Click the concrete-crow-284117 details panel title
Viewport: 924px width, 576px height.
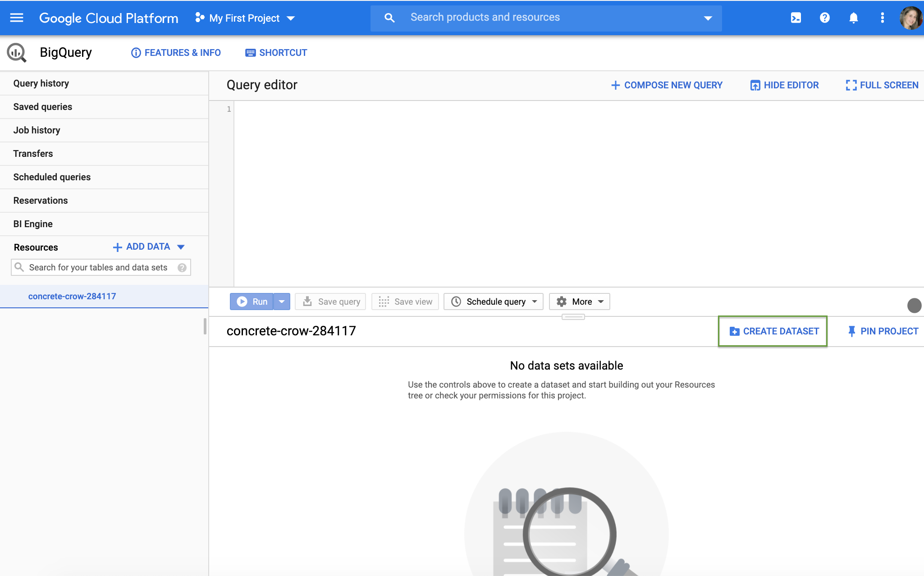point(291,331)
